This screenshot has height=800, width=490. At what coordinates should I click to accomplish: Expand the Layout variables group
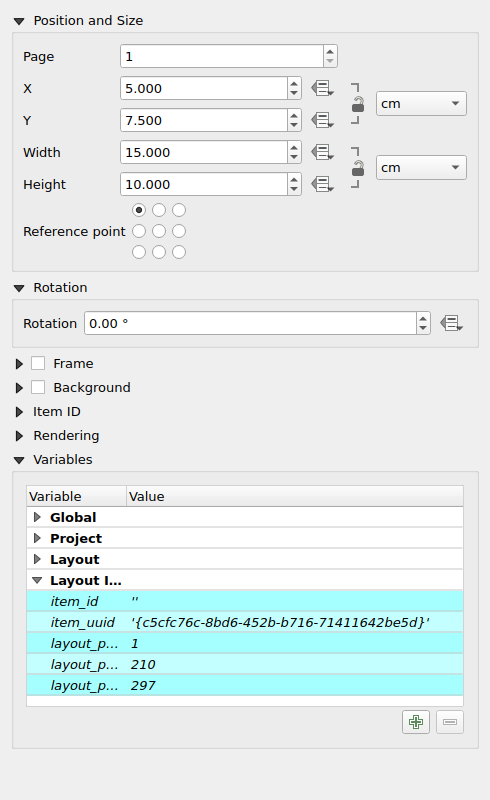click(37, 559)
